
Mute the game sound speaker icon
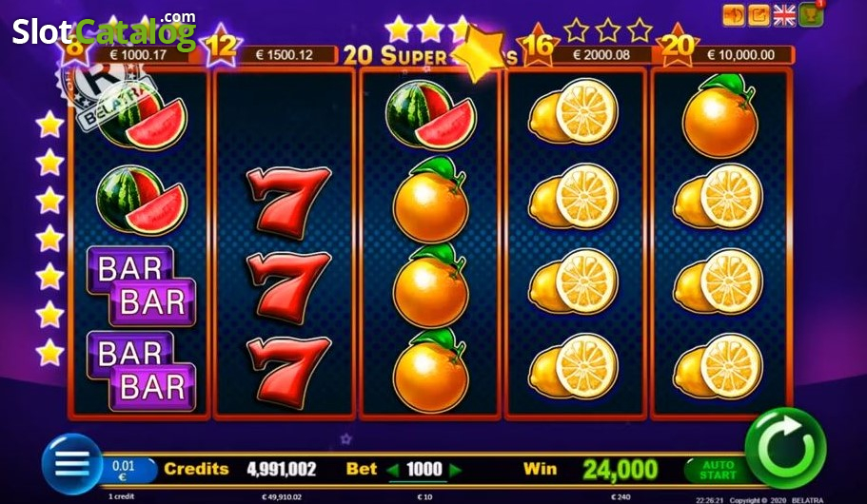pos(733,16)
